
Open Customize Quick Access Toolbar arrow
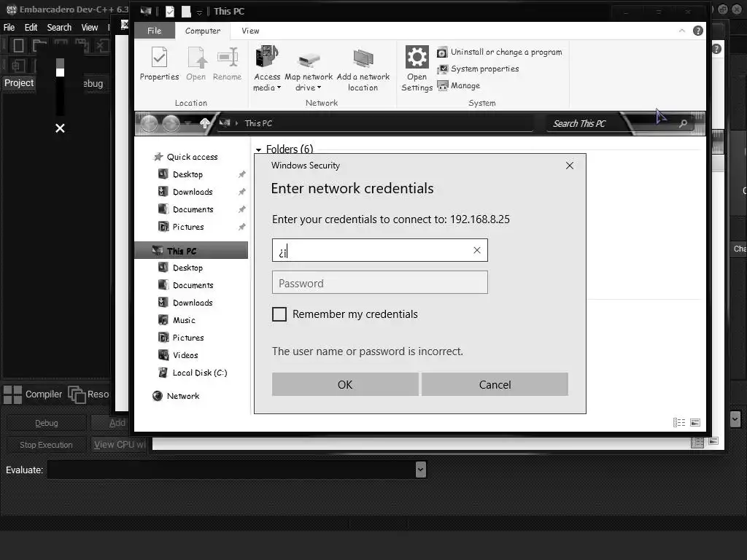[x=200, y=12]
